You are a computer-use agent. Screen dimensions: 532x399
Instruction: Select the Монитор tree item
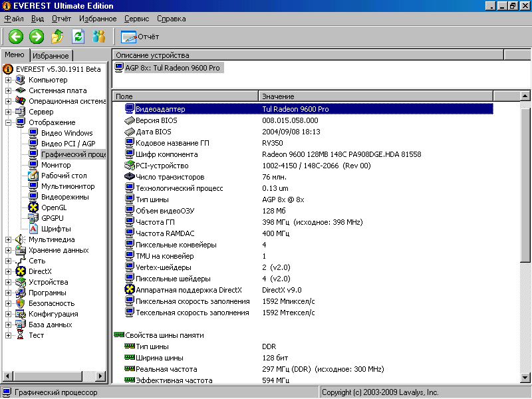(x=56, y=165)
